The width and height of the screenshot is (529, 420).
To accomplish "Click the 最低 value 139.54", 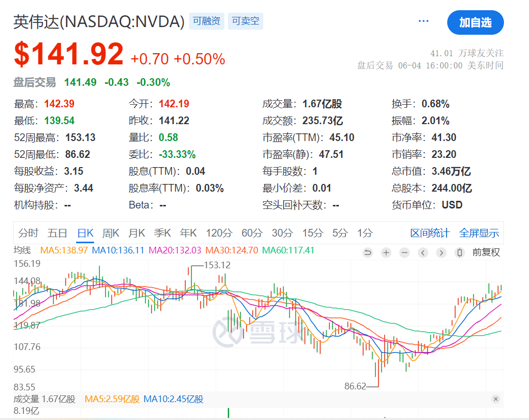I will [x=59, y=121].
